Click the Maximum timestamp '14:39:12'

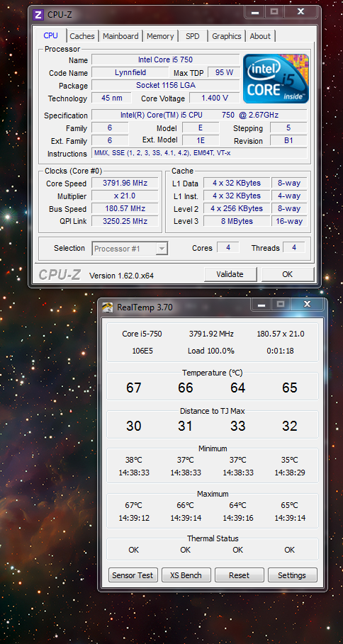coord(134,518)
